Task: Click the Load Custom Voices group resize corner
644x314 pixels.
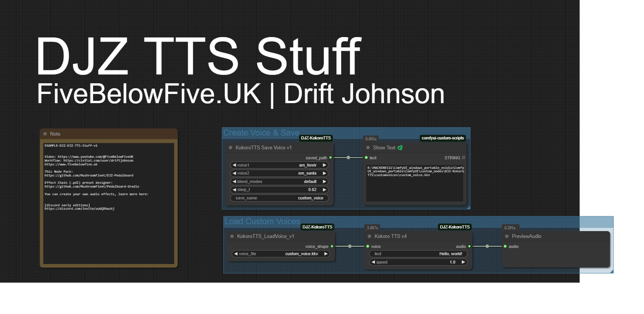Action: pyautogui.click(x=612, y=271)
